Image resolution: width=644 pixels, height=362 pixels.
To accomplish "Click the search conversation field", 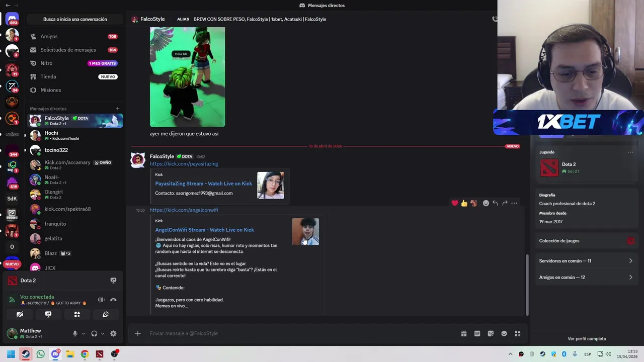I will coord(75,19).
